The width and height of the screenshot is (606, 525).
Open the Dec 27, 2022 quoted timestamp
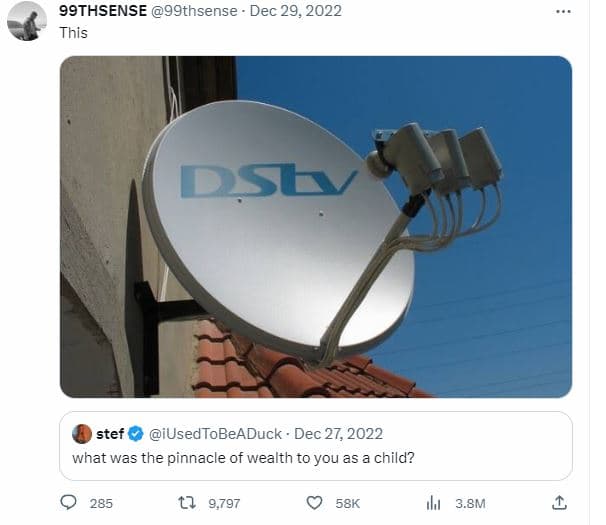(339, 434)
